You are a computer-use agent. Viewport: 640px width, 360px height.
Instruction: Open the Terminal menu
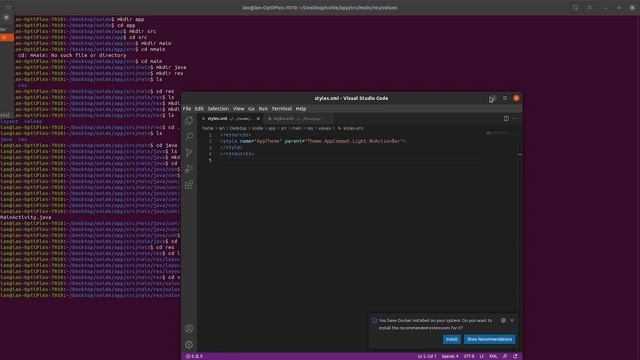(282, 109)
